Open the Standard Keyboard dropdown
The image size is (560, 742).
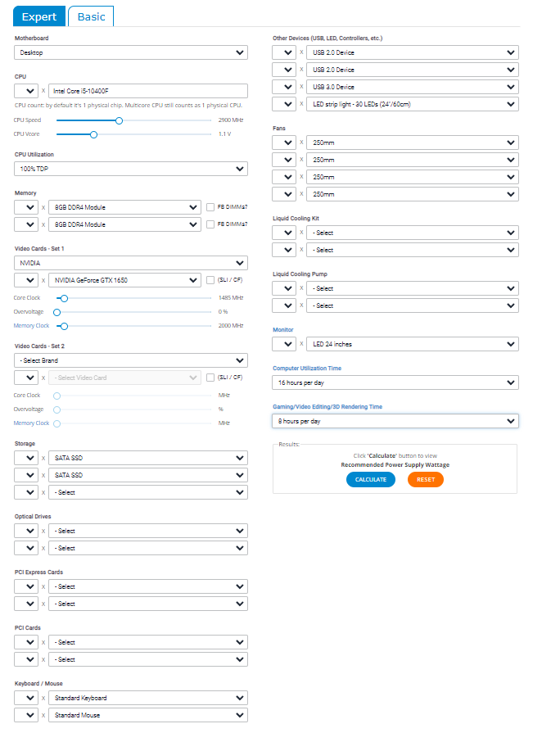coord(147,698)
